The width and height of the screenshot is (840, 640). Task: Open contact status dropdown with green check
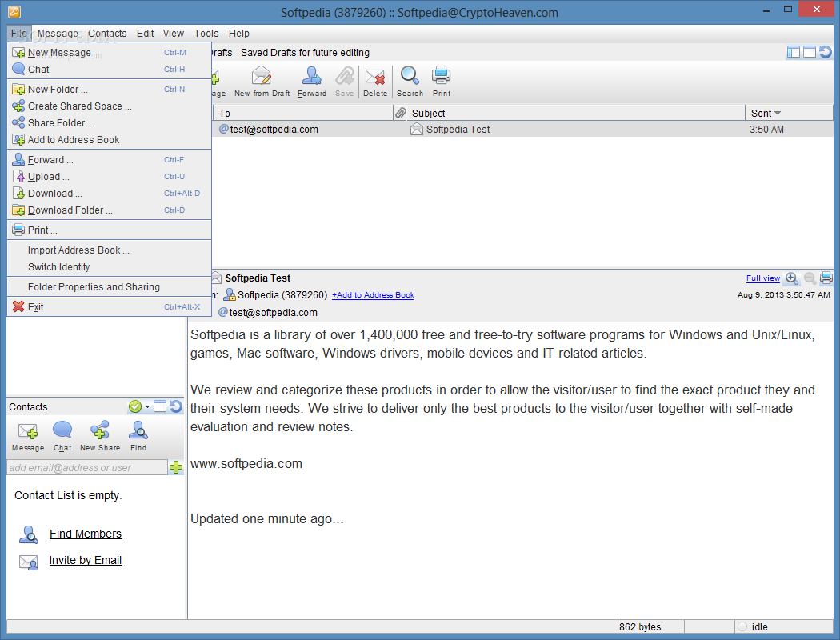139,406
